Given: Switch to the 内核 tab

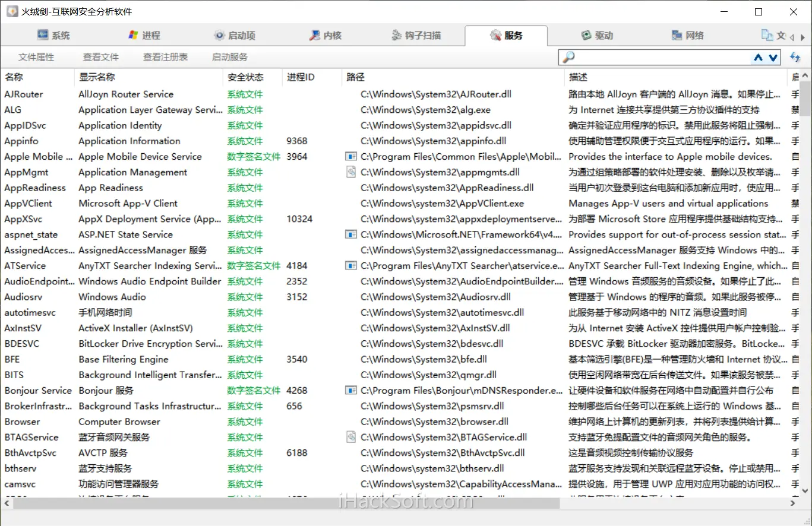Looking at the screenshot, I should (325, 36).
